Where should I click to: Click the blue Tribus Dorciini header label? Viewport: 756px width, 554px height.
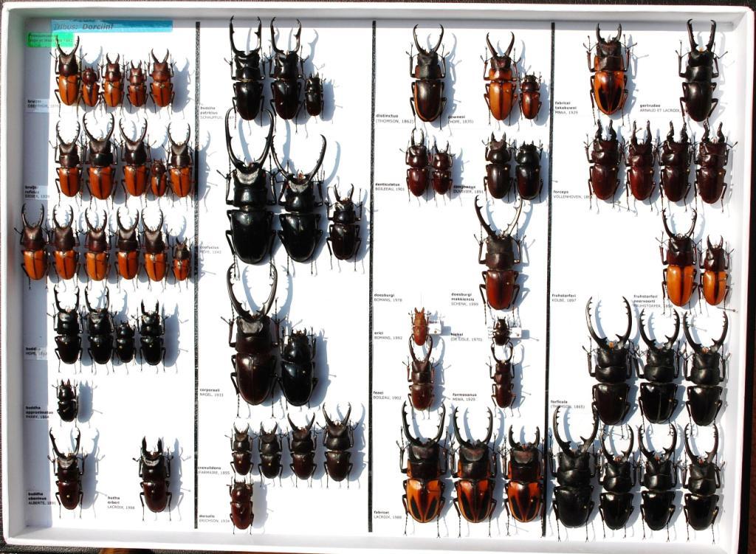111,26
